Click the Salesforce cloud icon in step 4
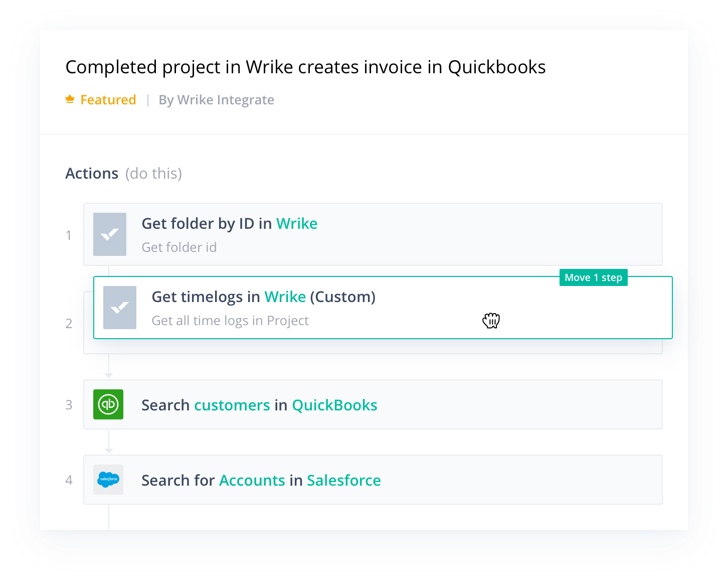Image resolution: width=728 pixels, height=580 pixels. pos(108,480)
